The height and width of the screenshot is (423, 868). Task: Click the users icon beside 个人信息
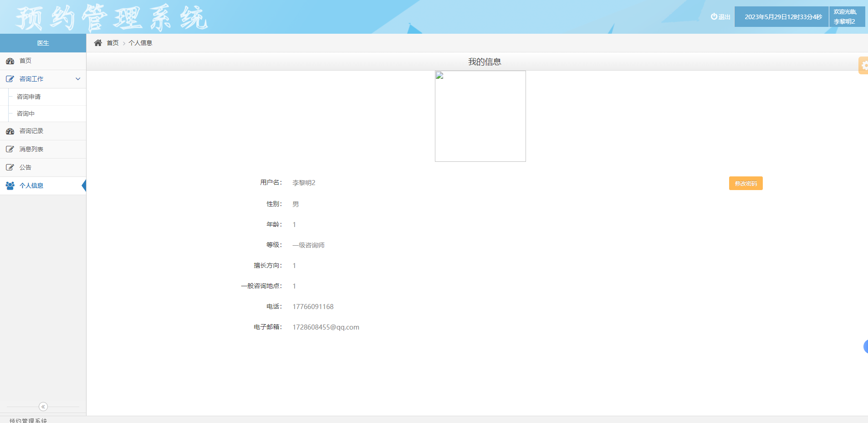(x=10, y=186)
